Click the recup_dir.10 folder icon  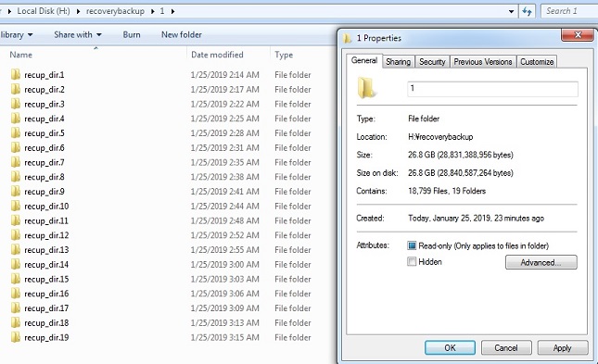coord(16,206)
